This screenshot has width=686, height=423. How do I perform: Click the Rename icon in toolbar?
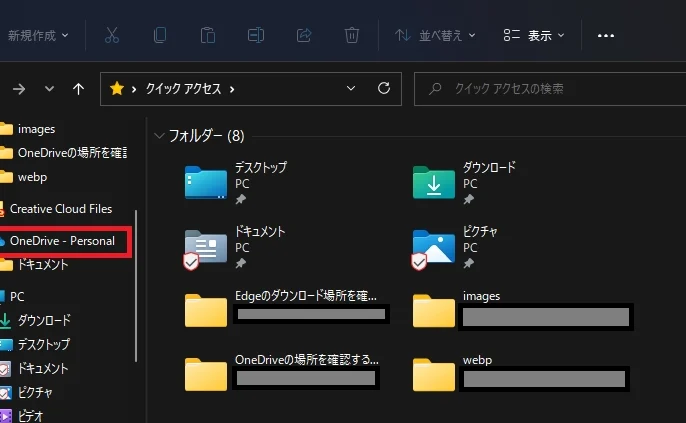256,35
